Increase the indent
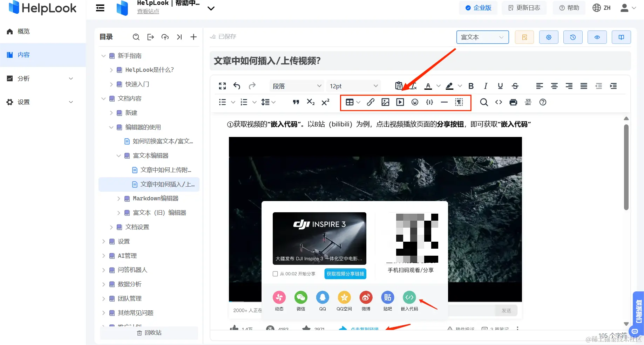644x345 pixels. [x=614, y=86]
